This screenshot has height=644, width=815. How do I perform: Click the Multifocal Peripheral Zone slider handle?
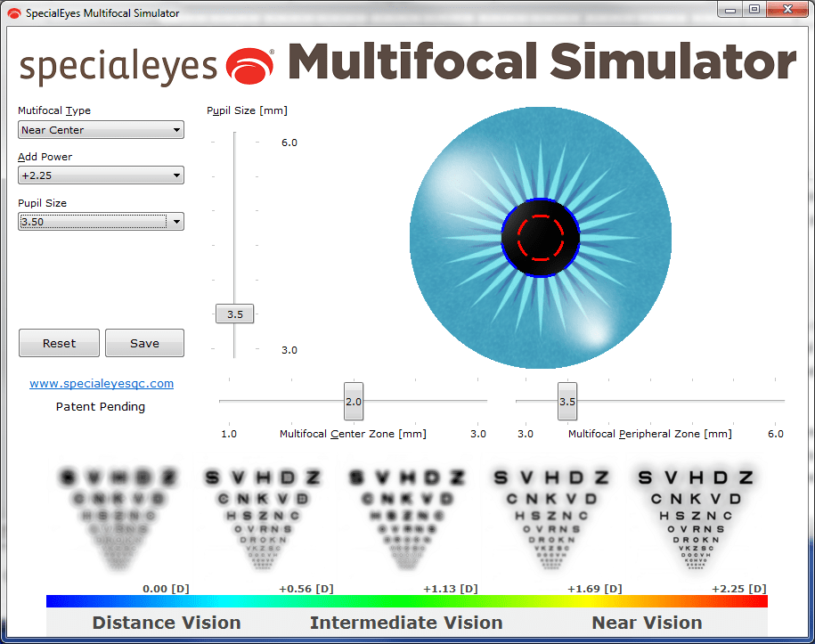coord(566,402)
